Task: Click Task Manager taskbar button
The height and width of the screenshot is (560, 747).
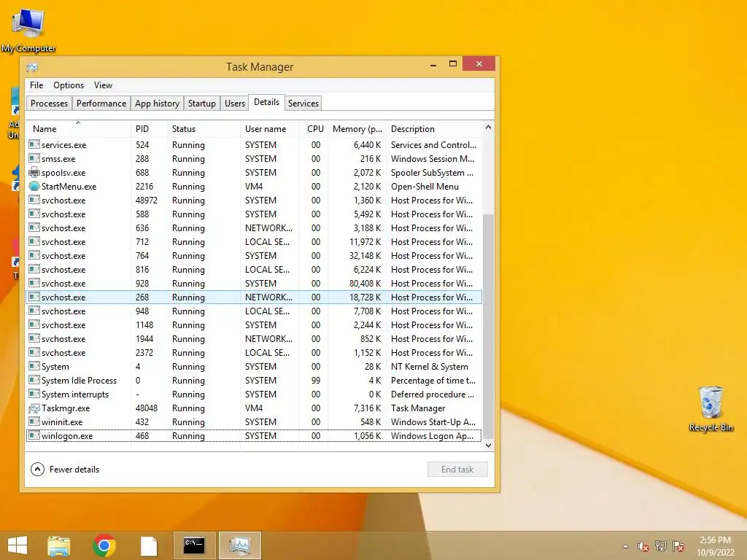Action: [x=239, y=545]
